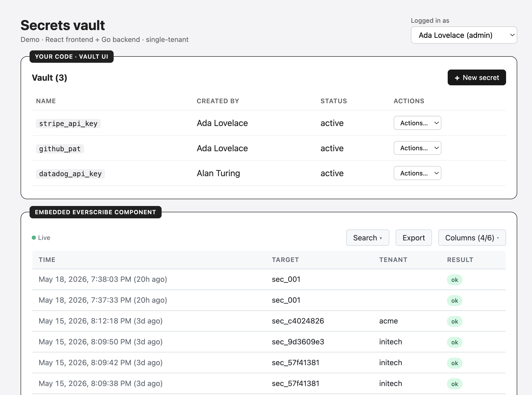Click target sec_c4024826
Image resolution: width=532 pixels, height=395 pixels.
298,321
